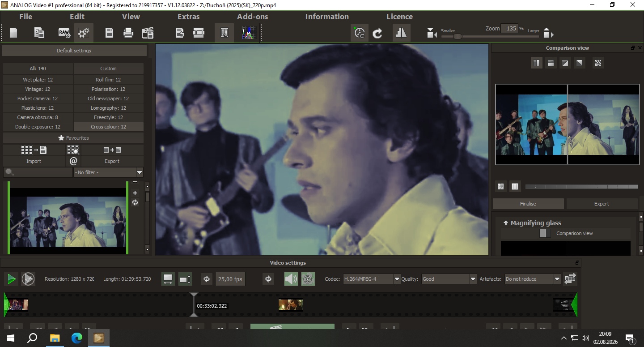Switch to the Finalise tab
Viewport: 644px width, 347px height.
[x=528, y=204]
